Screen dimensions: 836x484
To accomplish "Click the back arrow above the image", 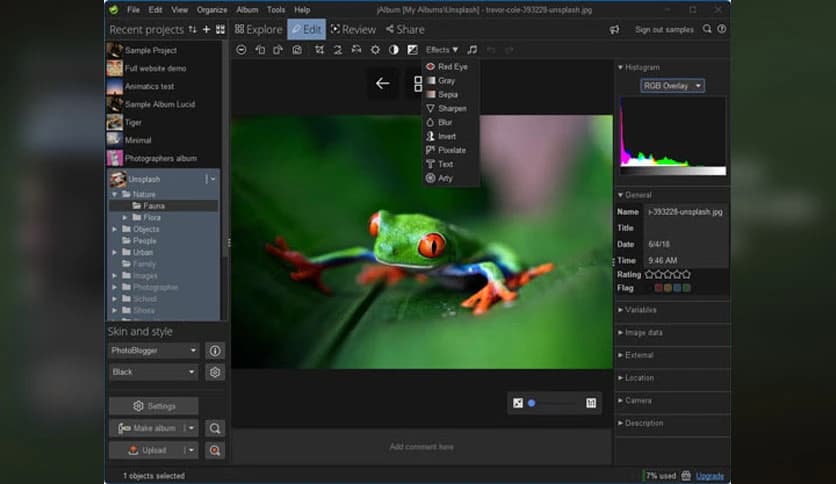I will tap(382, 84).
